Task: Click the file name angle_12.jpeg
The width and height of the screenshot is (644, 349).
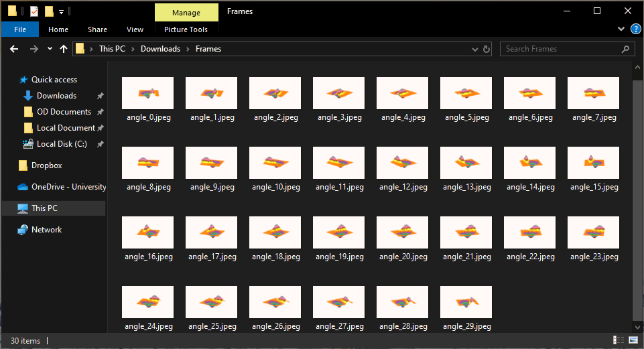Action: (x=403, y=188)
